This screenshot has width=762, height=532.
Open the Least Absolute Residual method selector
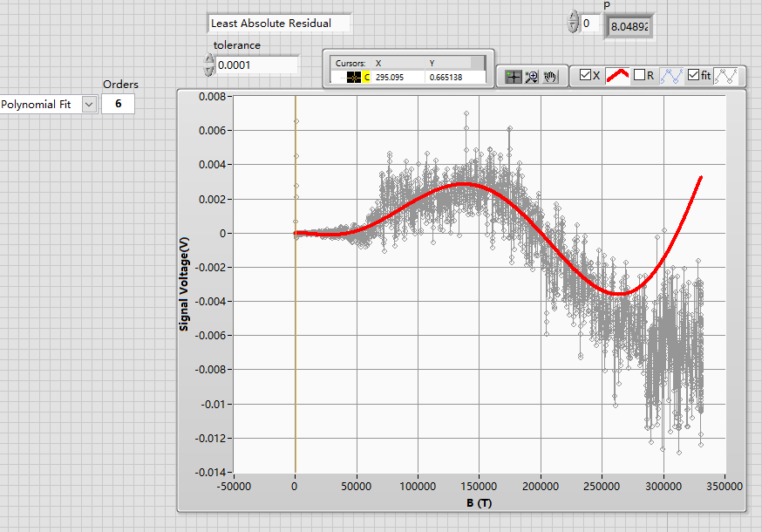280,24
